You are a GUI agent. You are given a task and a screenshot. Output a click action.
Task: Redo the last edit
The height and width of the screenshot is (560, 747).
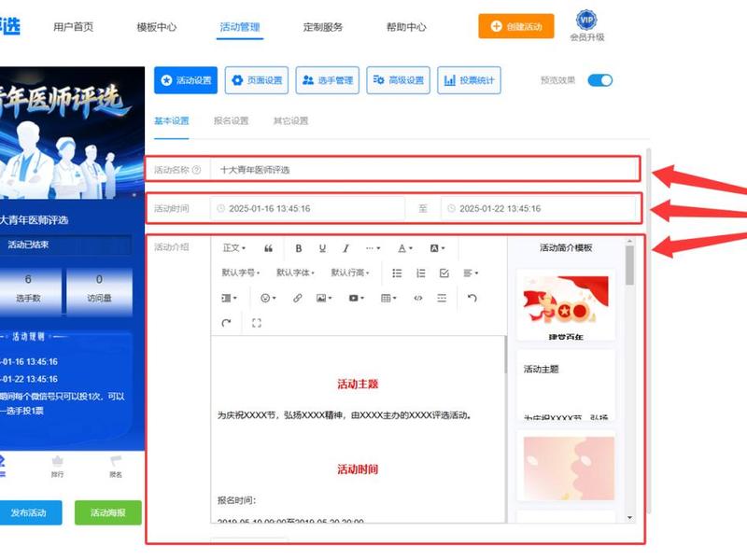point(226,323)
